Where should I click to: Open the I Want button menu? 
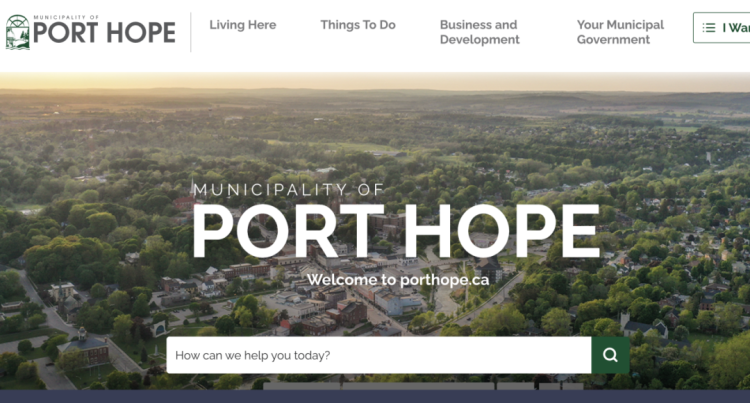click(721, 28)
